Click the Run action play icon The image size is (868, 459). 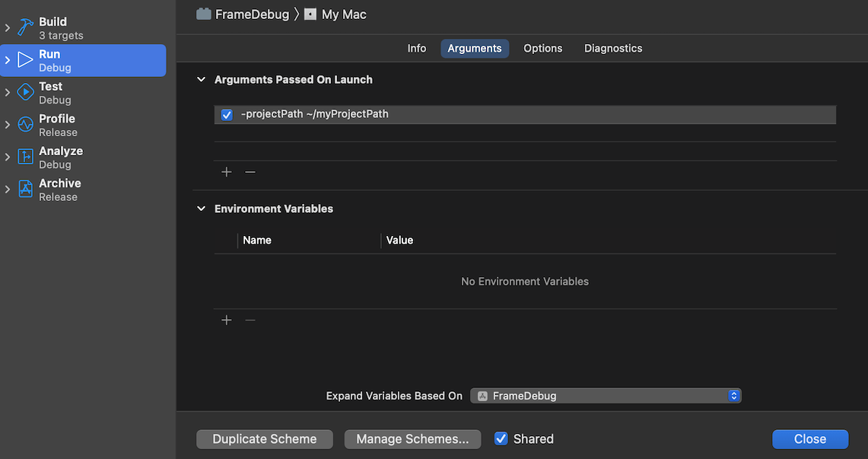(25, 60)
